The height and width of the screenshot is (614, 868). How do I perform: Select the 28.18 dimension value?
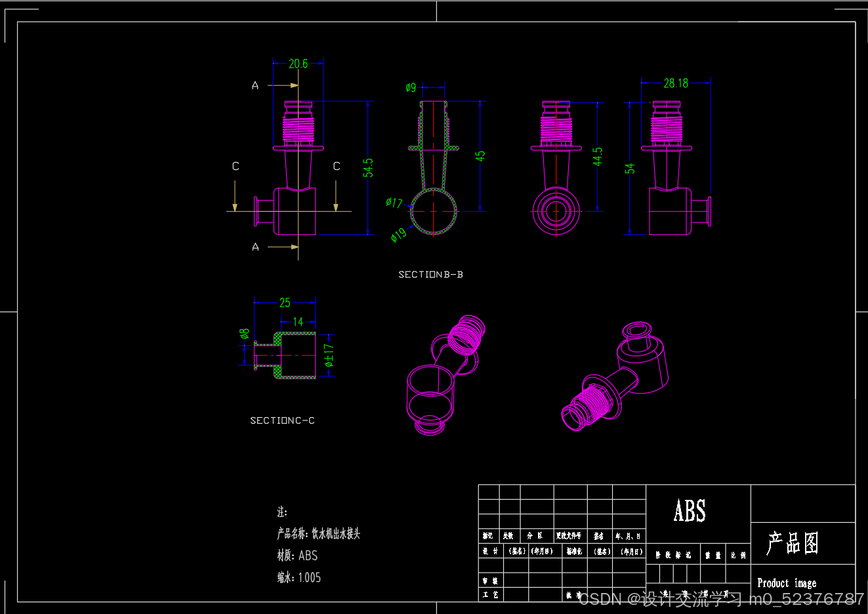pyautogui.click(x=676, y=83)
